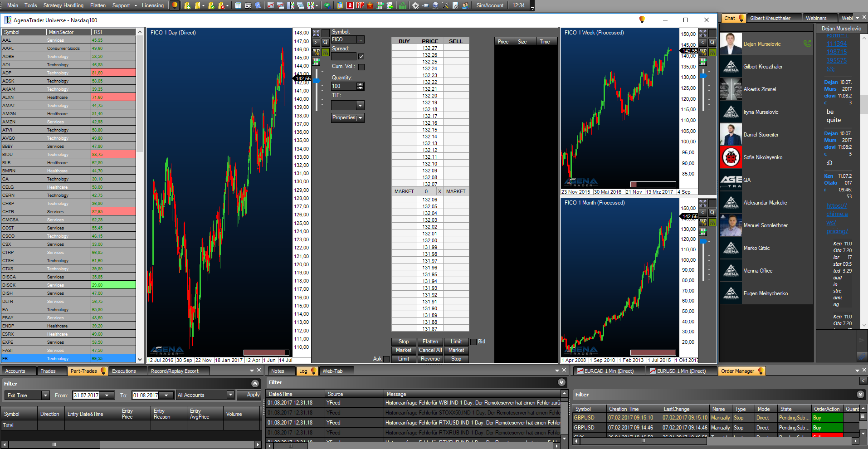Open the Strategy Handling menu
The image size is (868, 449).
[x=63, y=5]
